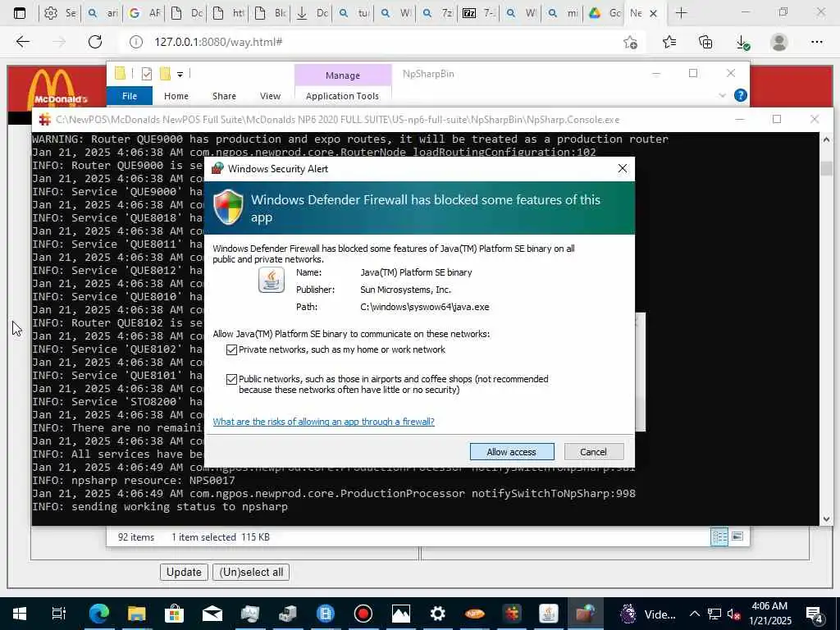Open File Explorer from the taskbar

137,614
